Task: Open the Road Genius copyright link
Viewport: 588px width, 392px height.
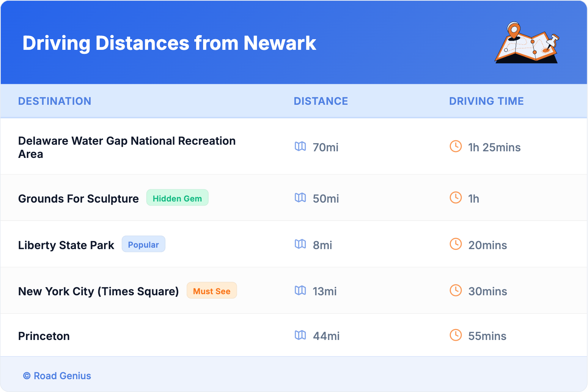Action: (57, 376)
